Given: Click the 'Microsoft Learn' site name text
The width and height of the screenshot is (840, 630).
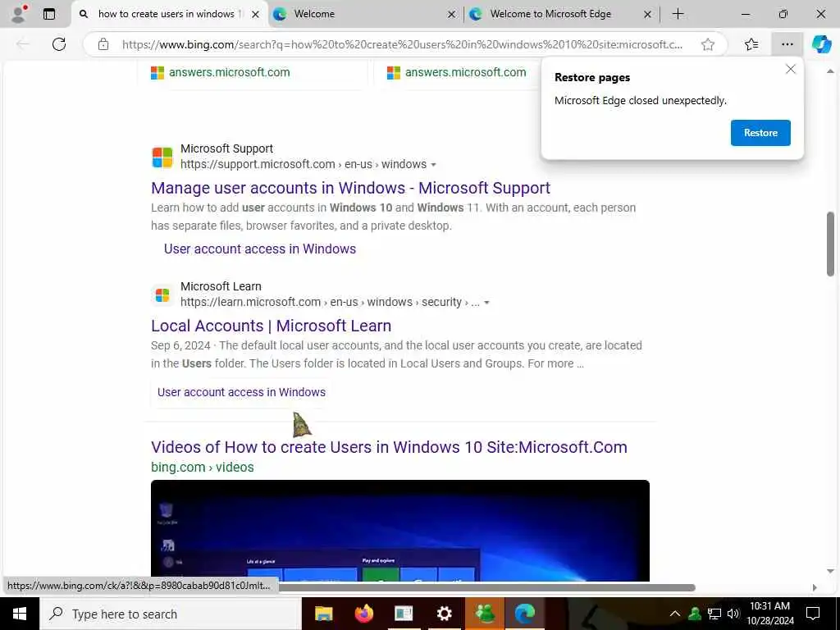Looking at the screenshot, I should [x=221, y=286].
